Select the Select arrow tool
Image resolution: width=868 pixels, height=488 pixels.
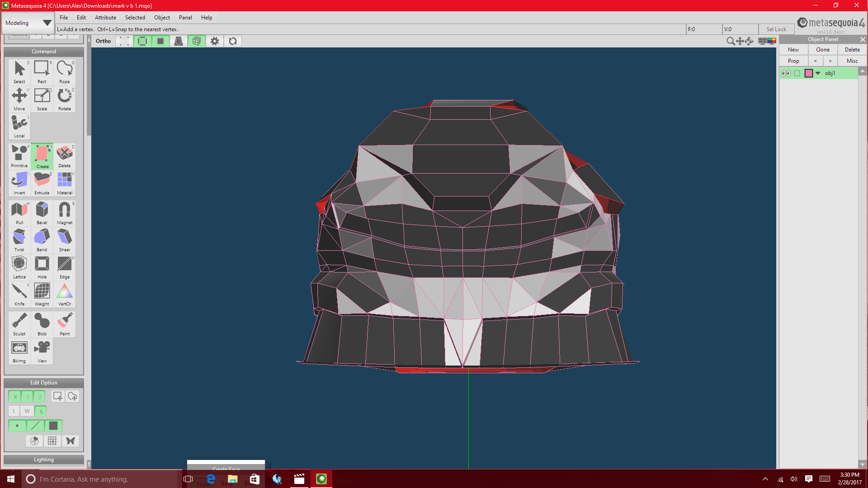(19, 72)
